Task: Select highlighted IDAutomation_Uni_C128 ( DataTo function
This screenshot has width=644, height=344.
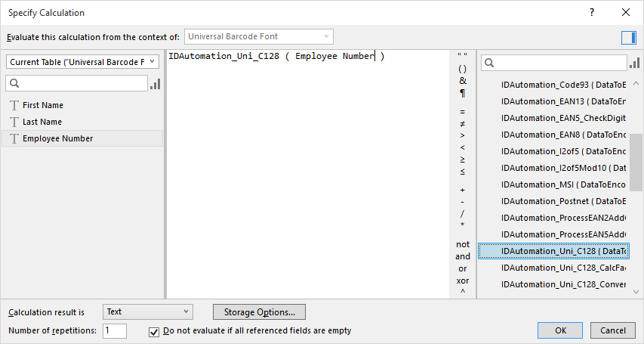Action: (553, 251)
